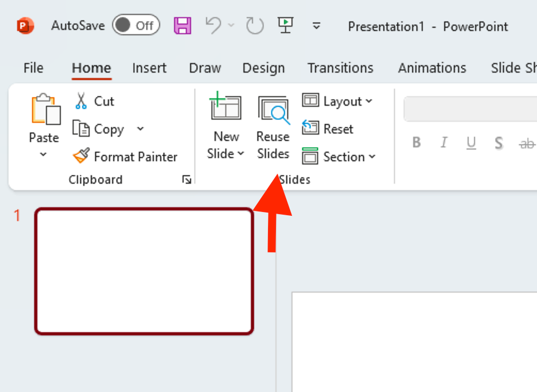Viewport: 537px width, 392px height.
Task: Click inside the main slide canvas
Action: click(x=414, y=342)
